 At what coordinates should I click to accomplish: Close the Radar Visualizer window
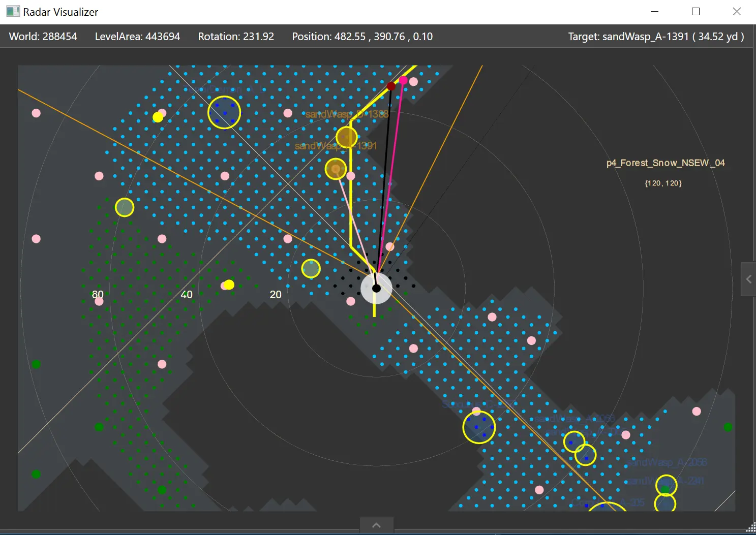tap(737, 12)
